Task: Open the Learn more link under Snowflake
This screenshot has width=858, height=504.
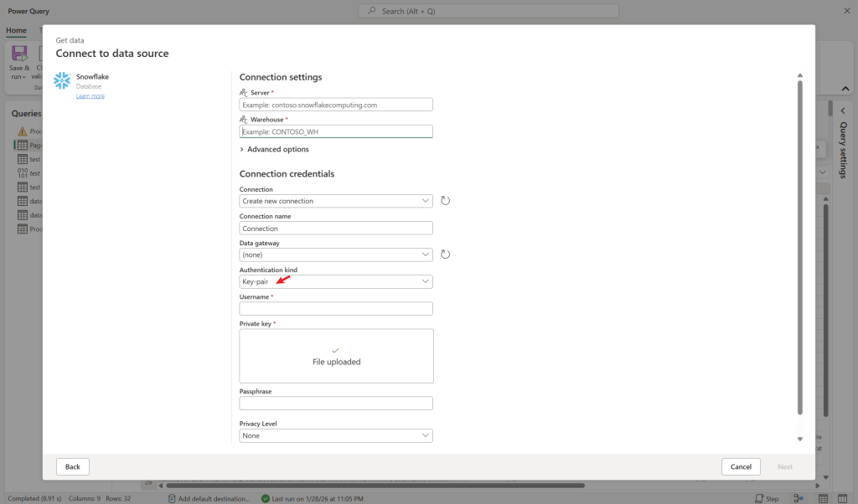Action: pos(90,95)
